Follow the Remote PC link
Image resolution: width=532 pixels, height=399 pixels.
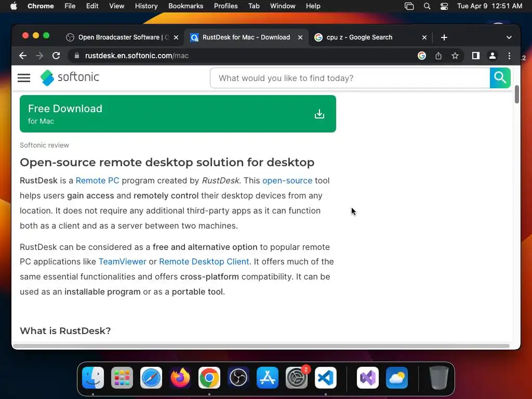point(97,180)
